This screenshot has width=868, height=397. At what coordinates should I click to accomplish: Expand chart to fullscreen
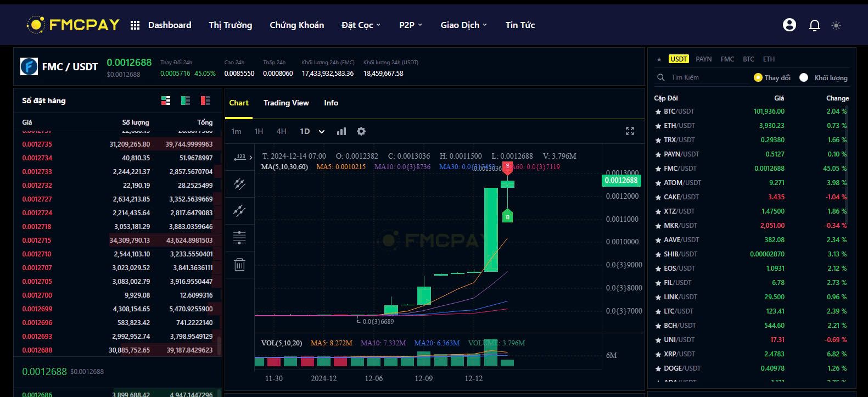tap(630, 131)
